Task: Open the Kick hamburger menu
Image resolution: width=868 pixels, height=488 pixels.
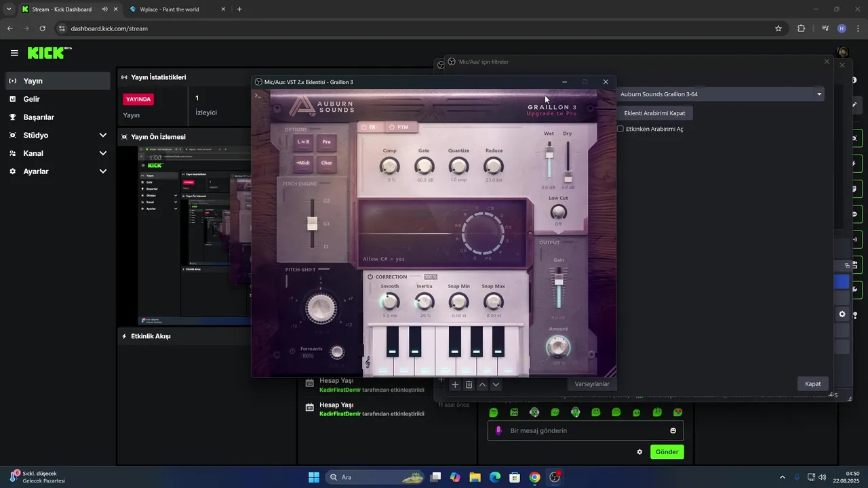Action: pos(14,53)
